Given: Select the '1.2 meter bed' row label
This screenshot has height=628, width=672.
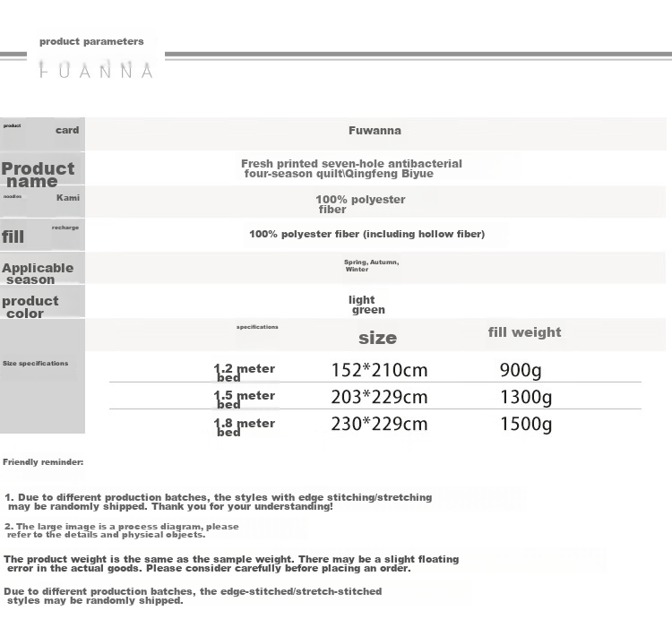Looking at the screenshot, I should coord(245,373).
